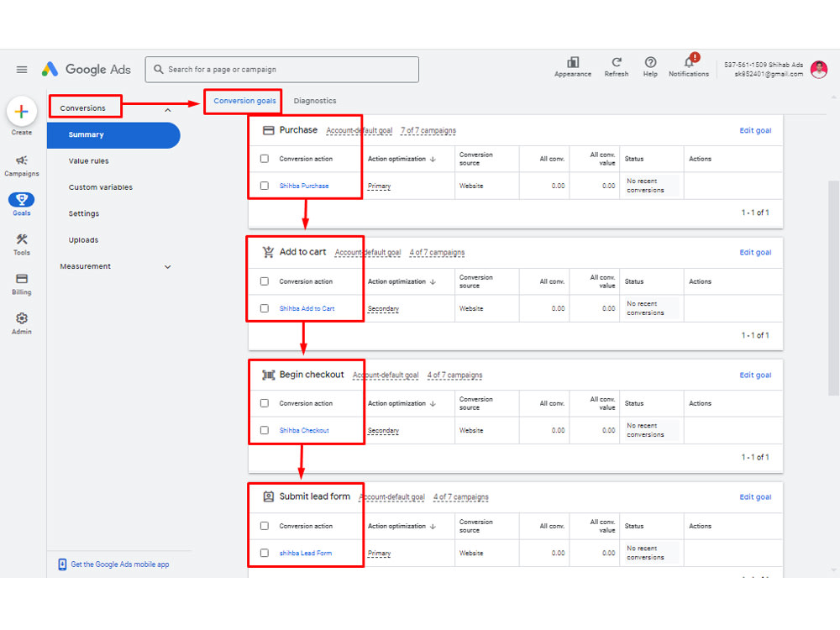
Task: Open the Shihba Add to Cart action
Action: [x=307, y=308]
